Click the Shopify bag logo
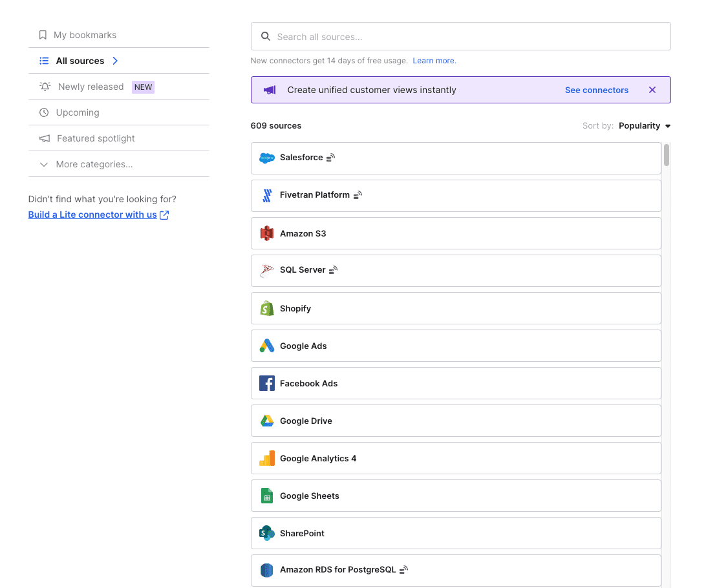The height and width of the screenshot is (588, 706). point(267,308)
